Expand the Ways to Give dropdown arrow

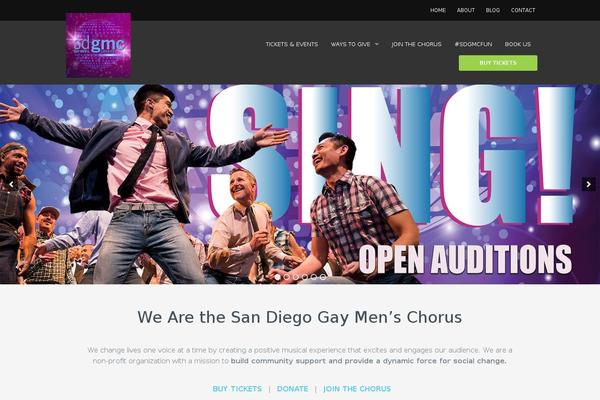(x=377, y=44)
